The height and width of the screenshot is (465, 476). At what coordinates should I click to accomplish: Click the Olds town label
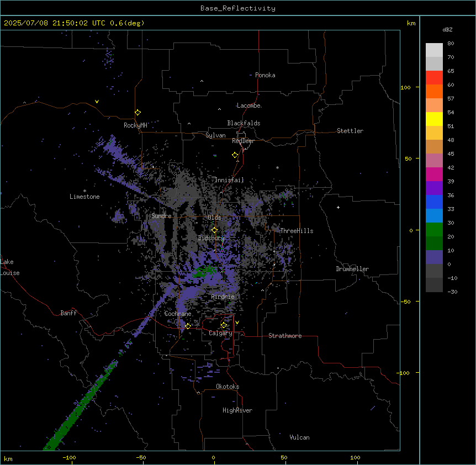coord(214,218)
